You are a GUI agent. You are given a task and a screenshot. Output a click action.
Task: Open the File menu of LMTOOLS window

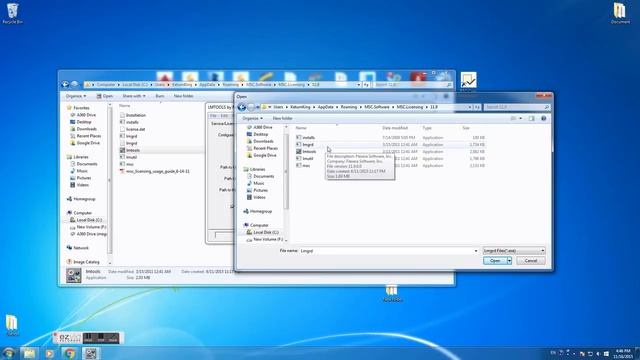(213, 116)
